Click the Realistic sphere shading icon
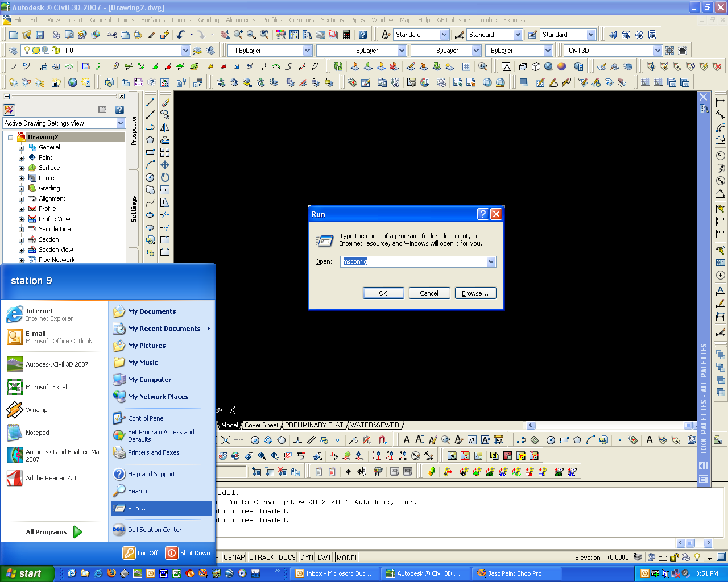 point(549,66)
